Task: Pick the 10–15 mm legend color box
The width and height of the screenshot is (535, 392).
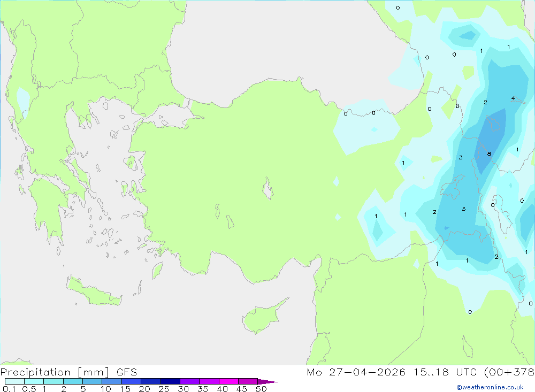Action: pyautogui.click(x=112, y=381)
